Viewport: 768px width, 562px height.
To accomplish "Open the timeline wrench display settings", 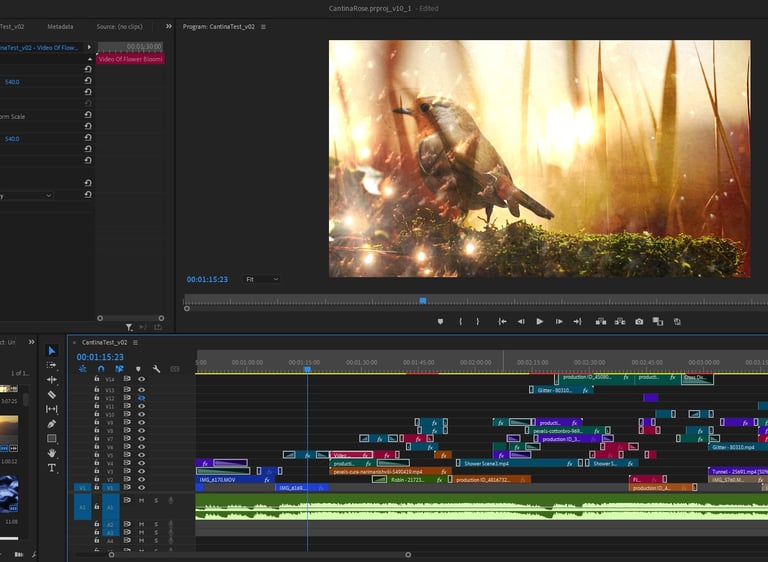I will coord(156,369).
